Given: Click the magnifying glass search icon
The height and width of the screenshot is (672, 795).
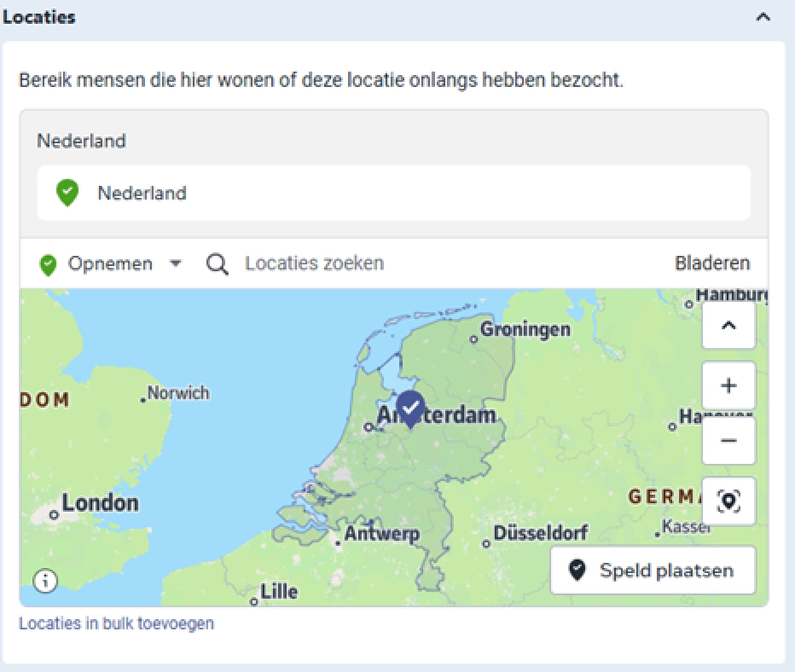Looking at the screenshot, I should pyautogui.click(x=218, y=264).
